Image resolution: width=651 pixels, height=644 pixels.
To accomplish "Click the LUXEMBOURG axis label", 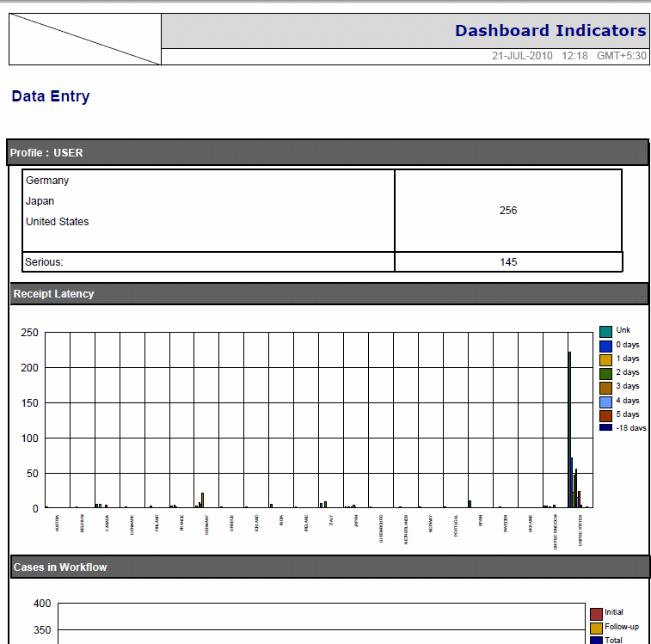I will (381, 529).
